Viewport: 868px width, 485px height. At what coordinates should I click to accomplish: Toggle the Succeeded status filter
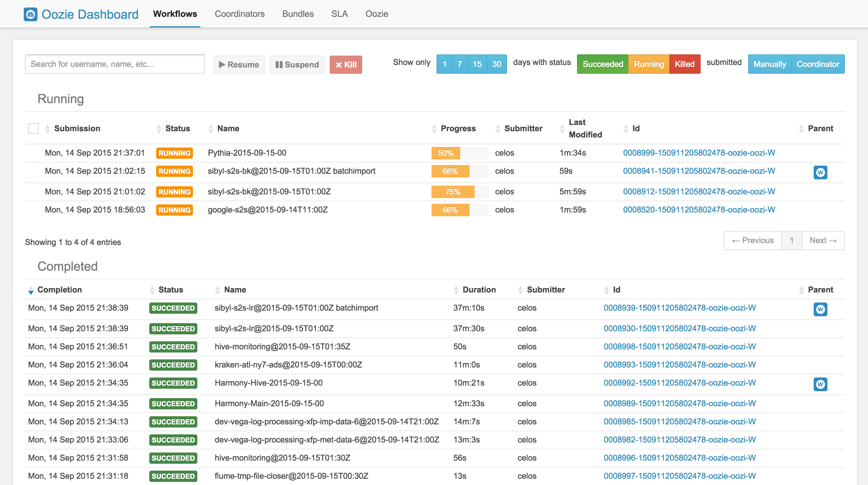click(x=603, y=64)
